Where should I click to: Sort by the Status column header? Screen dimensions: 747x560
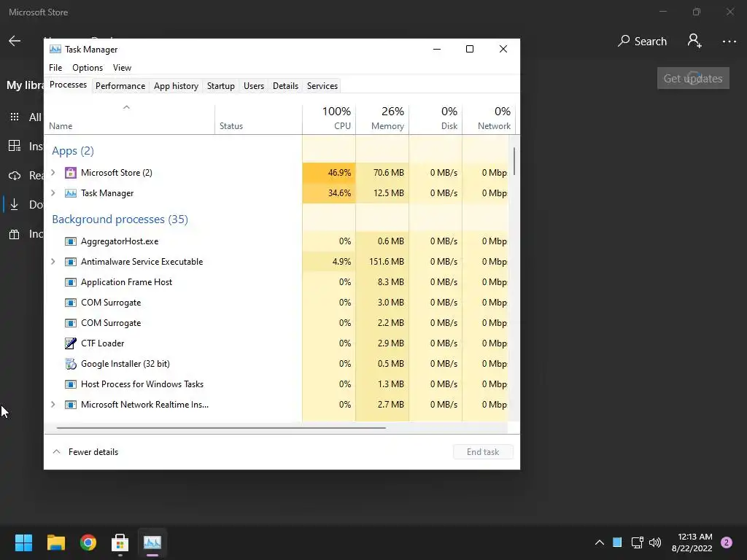click(x=259, y=118)
